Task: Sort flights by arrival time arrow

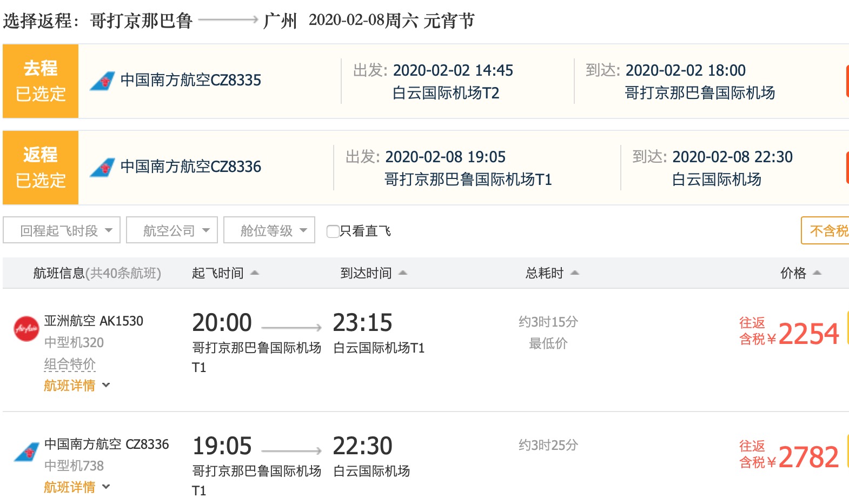Action: 403,273
